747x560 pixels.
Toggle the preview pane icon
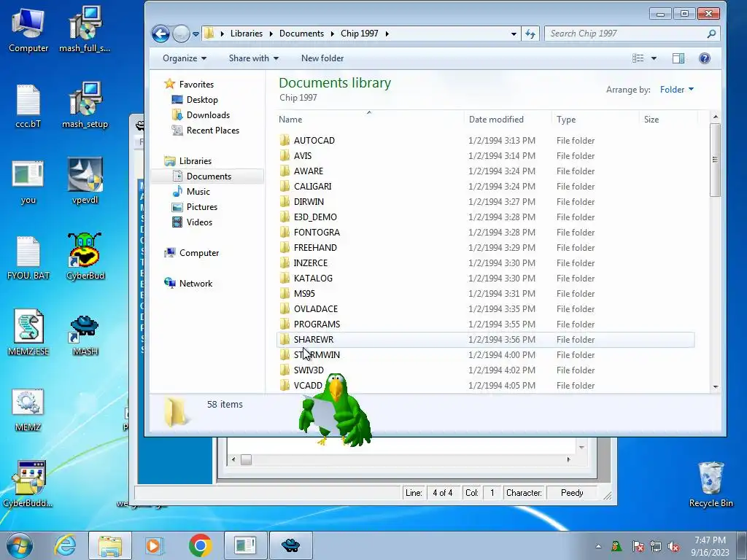(x=678, y=58)
